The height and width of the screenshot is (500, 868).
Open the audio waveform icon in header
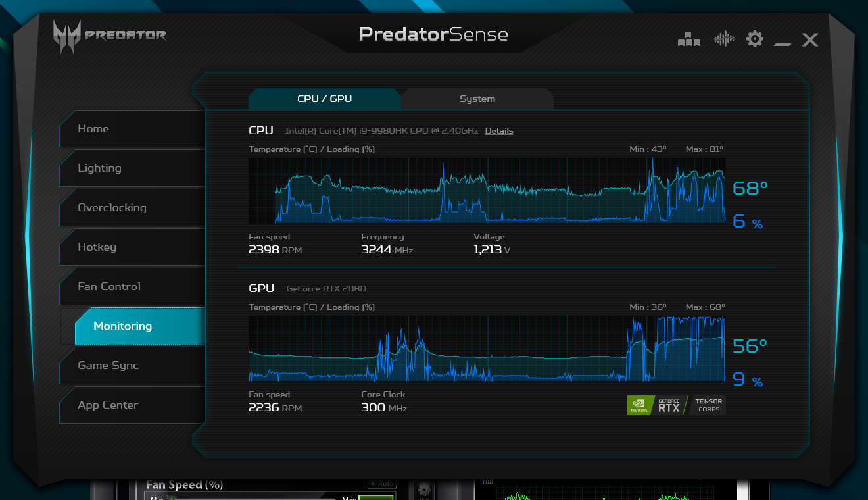coord(724,39)
